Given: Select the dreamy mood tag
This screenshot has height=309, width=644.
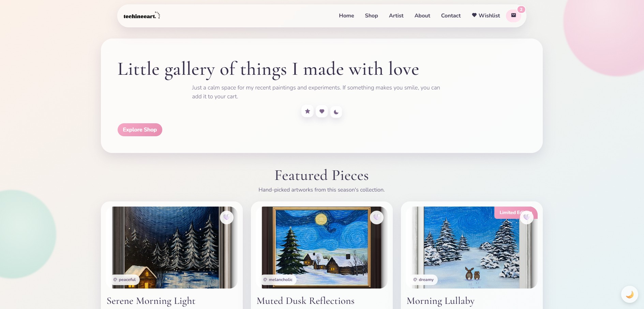Looking at the screenshot, I should [424, 280].
